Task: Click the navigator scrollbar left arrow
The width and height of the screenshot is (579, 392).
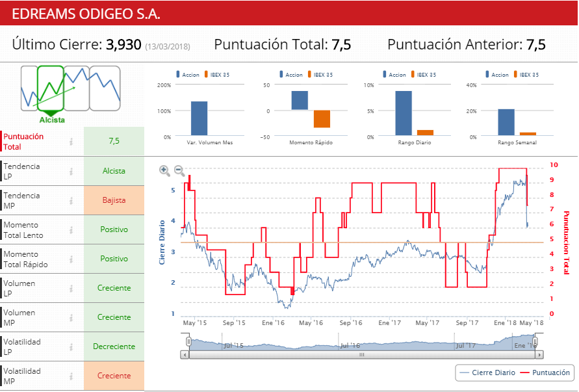Action: click(185, 355)
